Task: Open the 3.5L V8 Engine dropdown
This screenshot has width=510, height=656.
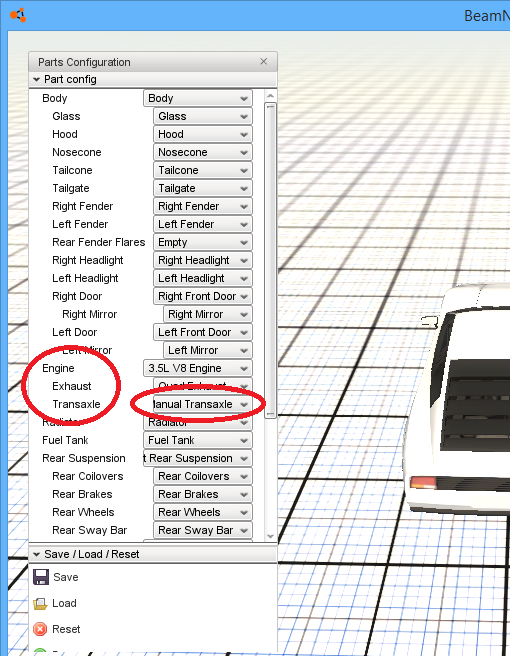Action: click(198, 368)
